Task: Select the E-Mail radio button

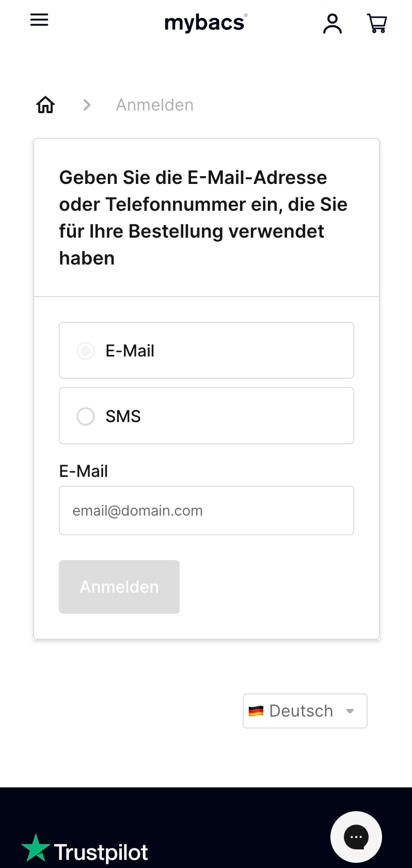Action: coord(86,351)
